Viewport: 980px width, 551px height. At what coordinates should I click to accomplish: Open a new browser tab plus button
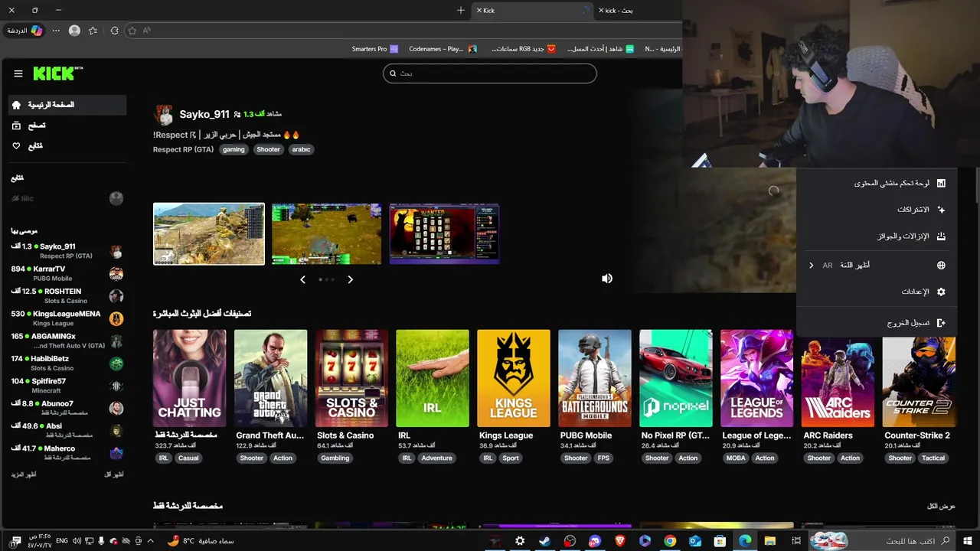click(460, 11)
